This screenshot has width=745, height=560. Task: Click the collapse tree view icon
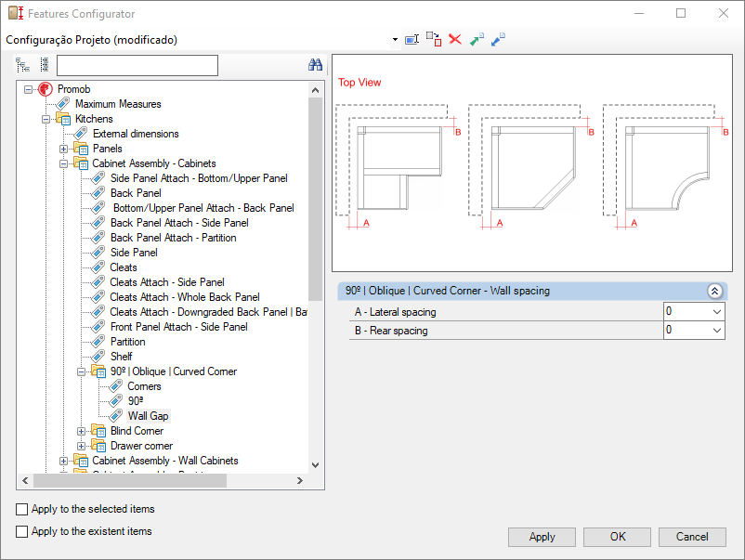[45, 65]
